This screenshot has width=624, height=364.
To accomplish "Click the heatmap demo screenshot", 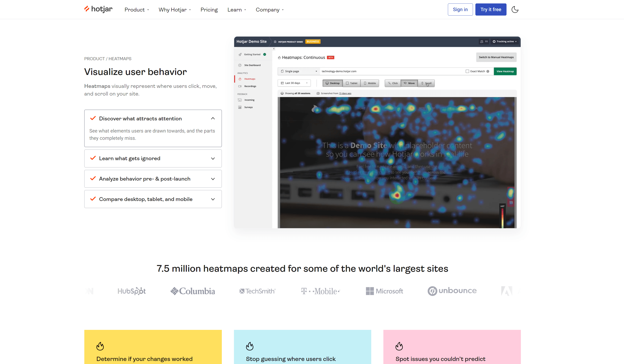I will [x=377, y=132].
